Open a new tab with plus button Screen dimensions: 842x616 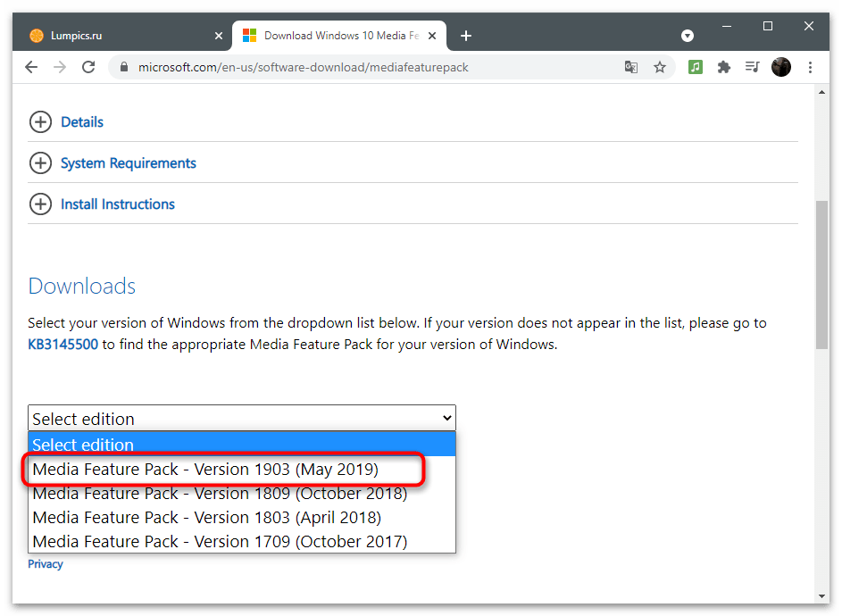pyautogui.click(x=466, y=36)
